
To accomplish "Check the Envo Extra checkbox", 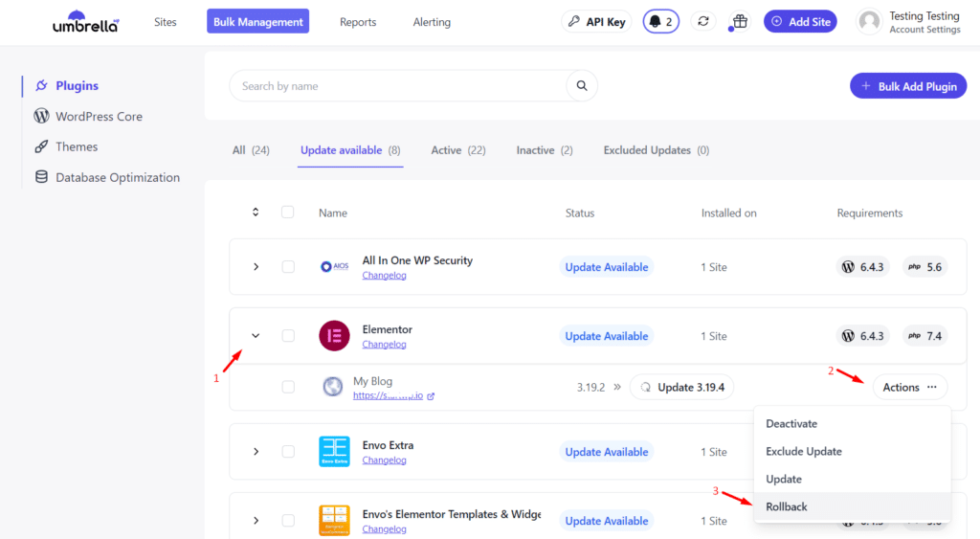I will click(x=288, y=452).
